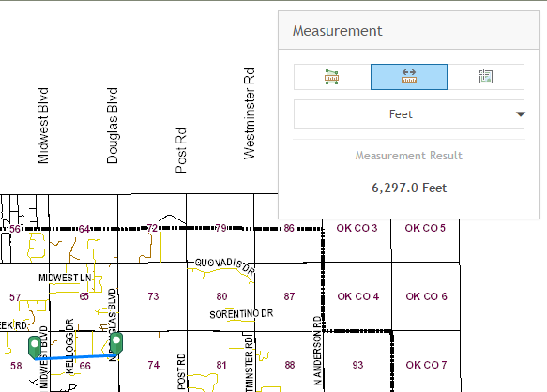Screen dimensions: 547x392
Task: Click the KELLOGG DR street label
Action: (69, 346)
